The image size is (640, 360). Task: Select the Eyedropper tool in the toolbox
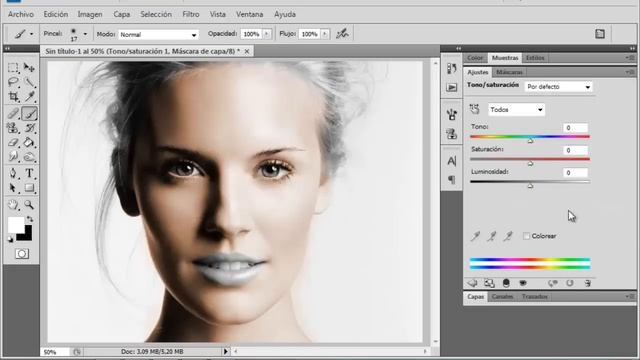click(29, 97)
